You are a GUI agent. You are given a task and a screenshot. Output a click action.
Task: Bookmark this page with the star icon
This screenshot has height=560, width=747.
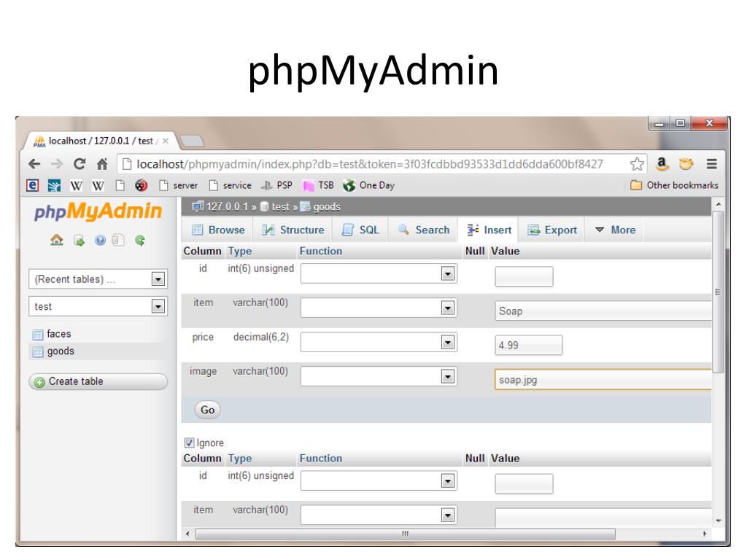(637, 164)
